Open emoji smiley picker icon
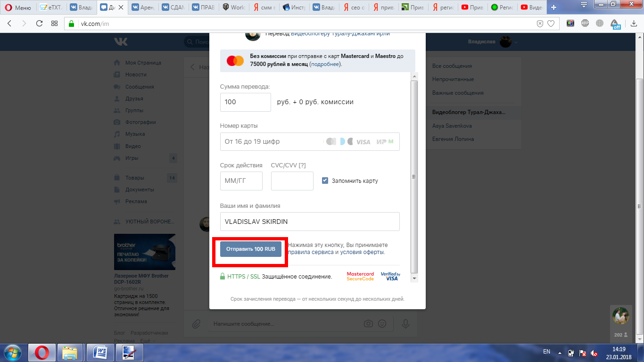The image size is (644, 362). (382, 324)
